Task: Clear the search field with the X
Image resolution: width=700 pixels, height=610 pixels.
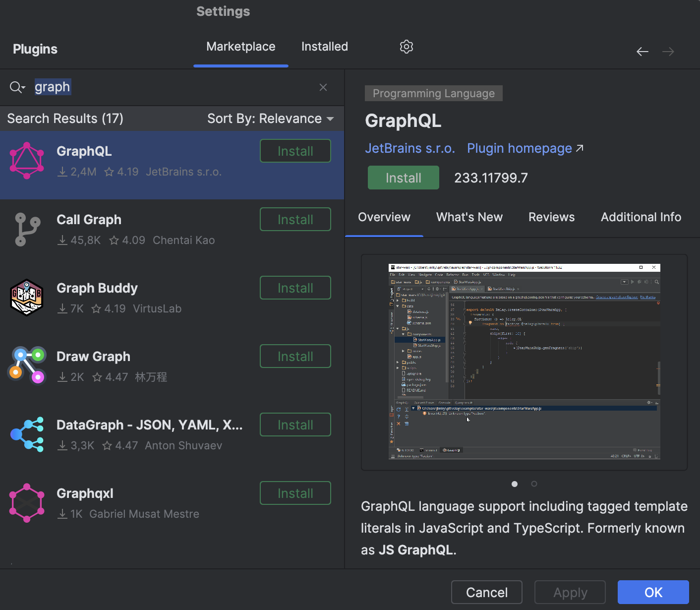Action: tap(323, 87)
